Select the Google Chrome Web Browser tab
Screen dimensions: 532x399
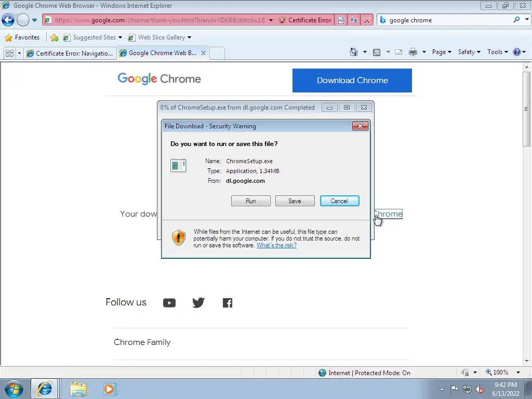coord(159,53)
